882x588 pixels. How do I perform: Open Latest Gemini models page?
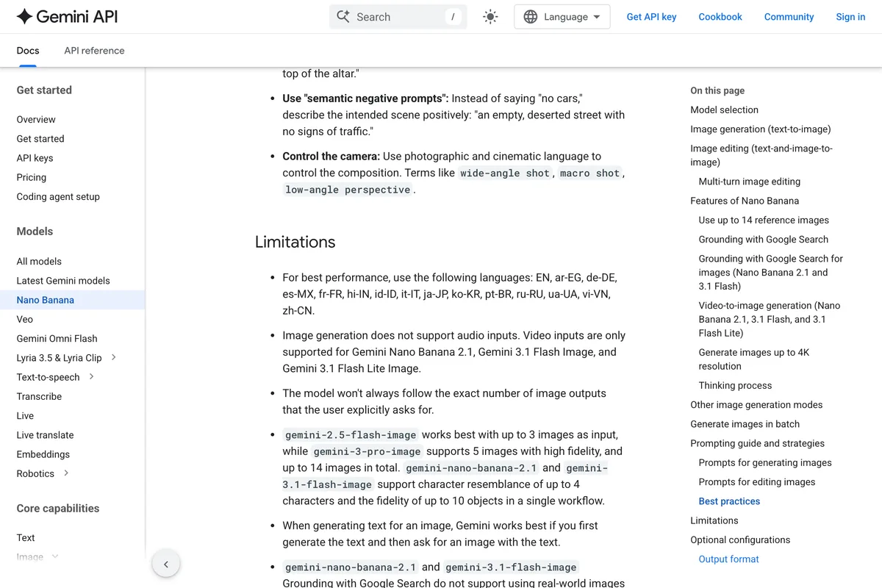click(x=63, y=280)
